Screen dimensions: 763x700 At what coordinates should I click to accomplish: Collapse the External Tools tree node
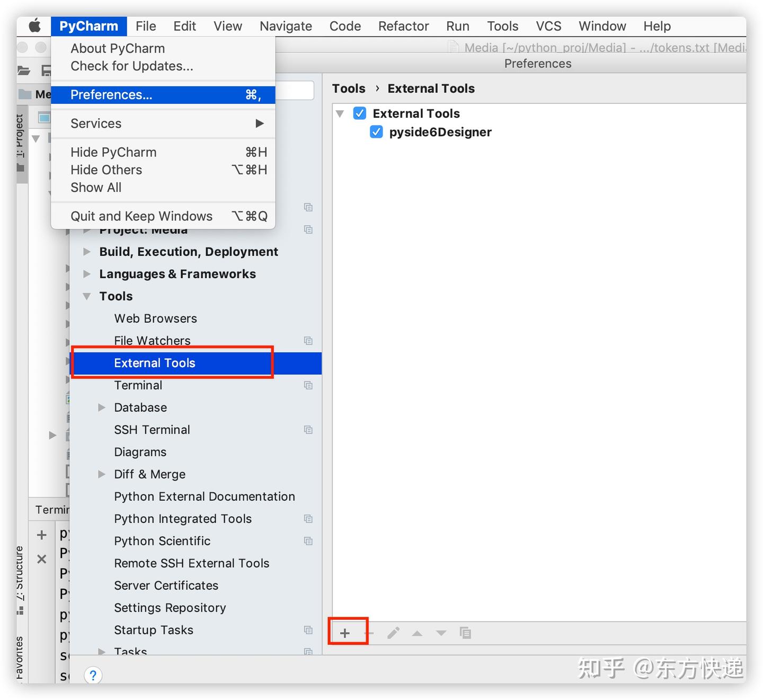point(341,113)
